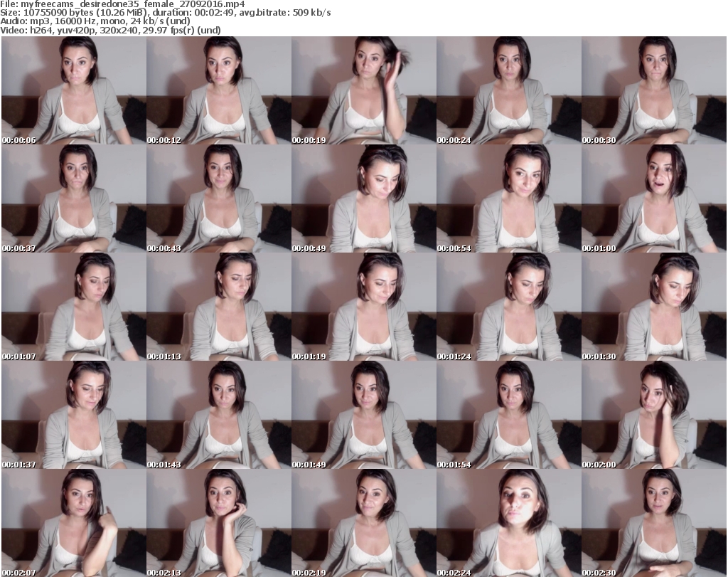The width and height of the screenshot is (728, 577).
Task: Choose the thumbnail at 00:01:54
Action: click(508, 415)
